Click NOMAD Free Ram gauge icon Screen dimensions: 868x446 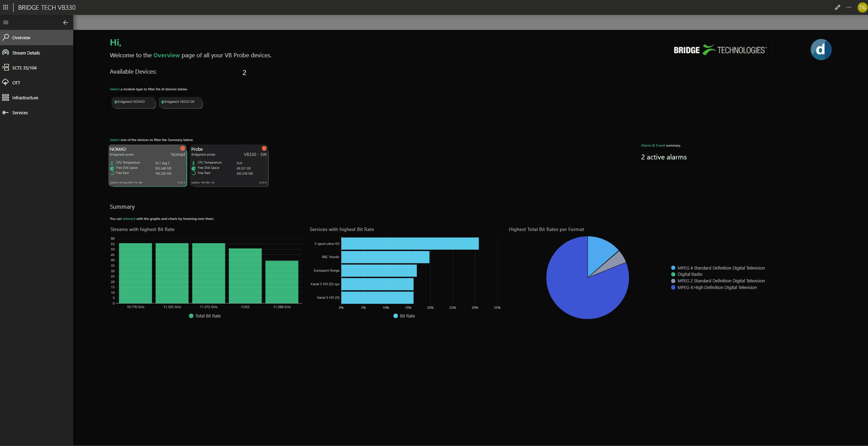point(112,173)
